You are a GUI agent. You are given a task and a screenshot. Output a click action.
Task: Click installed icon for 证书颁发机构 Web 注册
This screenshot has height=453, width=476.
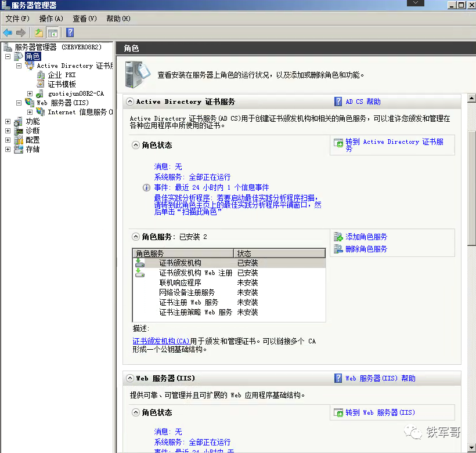click(140, 273)
